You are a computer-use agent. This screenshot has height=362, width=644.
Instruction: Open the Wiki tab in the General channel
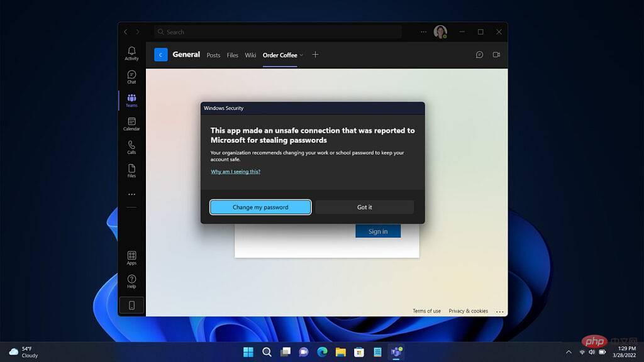[250, 55]
